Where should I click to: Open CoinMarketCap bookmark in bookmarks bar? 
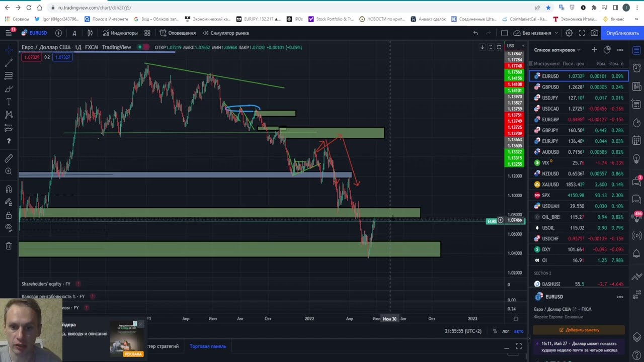pos(524,19)
